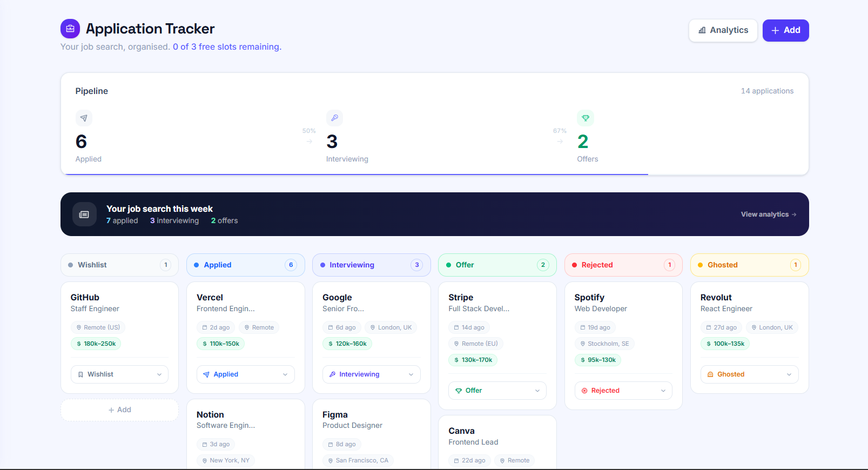
Task: Click the purple Add button
Action: pos(785,30)
